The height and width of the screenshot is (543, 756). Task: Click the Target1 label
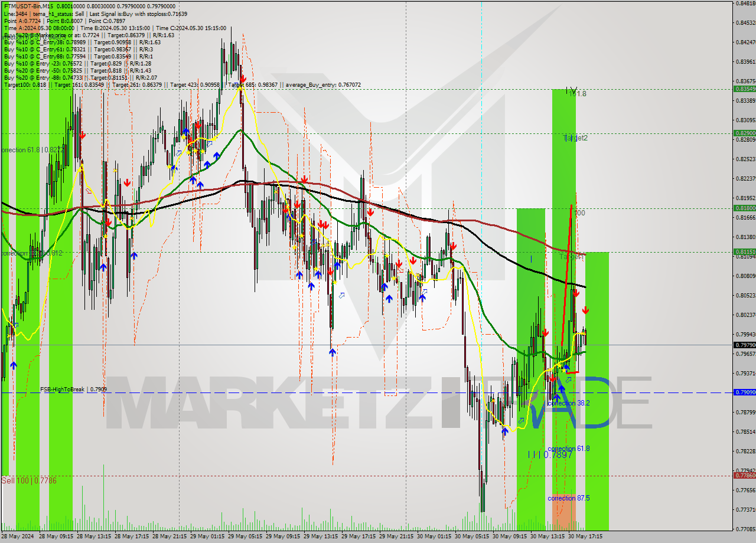point(571,257)
